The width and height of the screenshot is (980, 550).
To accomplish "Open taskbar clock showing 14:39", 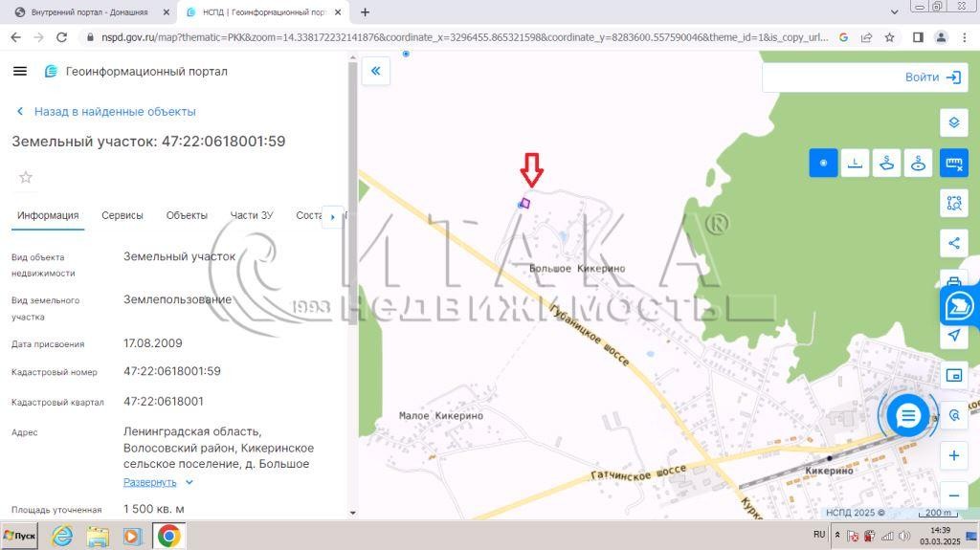I will tap(940, 536).
